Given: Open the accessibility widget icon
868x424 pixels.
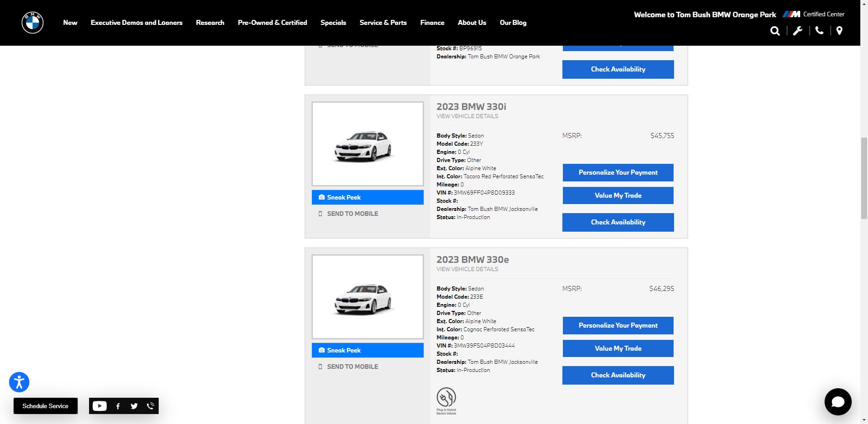Looking at the screenshot, I should pos(19,382).
